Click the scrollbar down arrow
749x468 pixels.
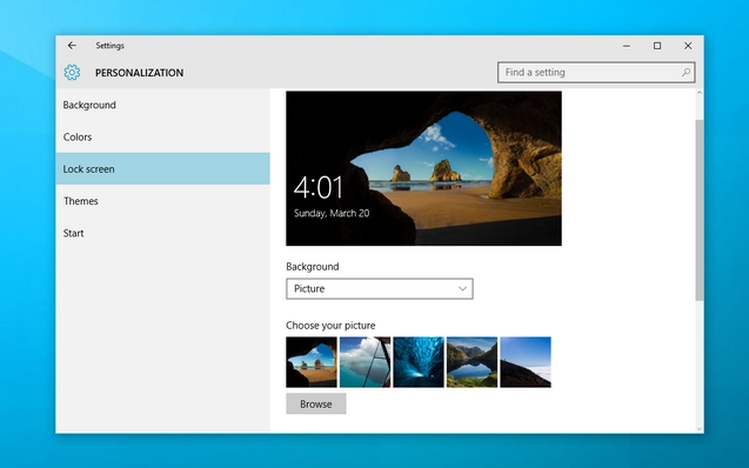(699, 429)
